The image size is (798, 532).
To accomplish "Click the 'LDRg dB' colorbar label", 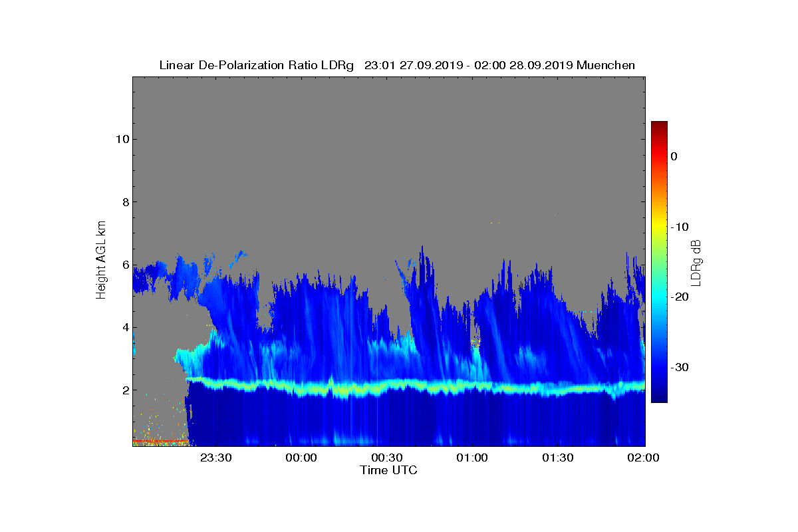I will 696,262.
